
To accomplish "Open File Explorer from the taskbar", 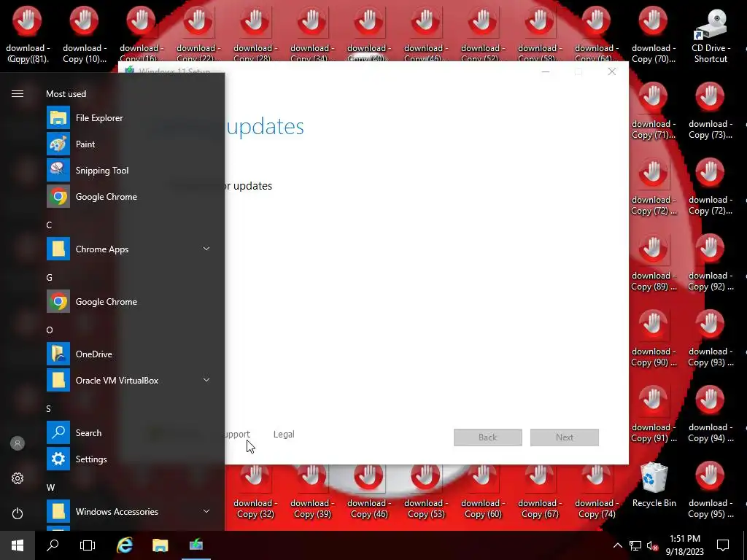I will coord(160,545).
